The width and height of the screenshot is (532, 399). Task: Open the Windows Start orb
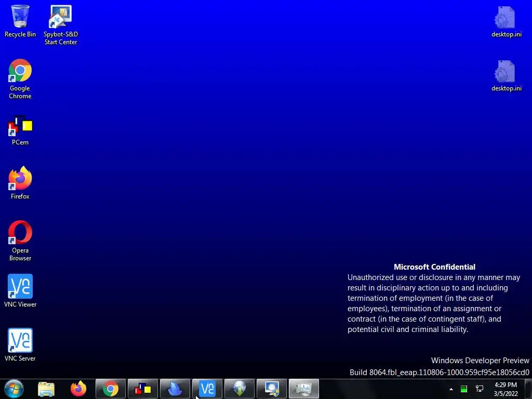[x=14, y=389]
